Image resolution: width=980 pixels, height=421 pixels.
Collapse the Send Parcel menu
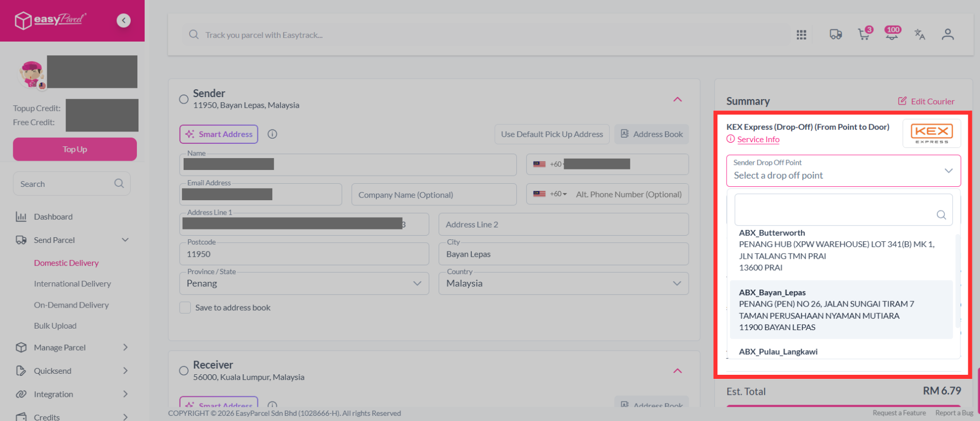125,240
